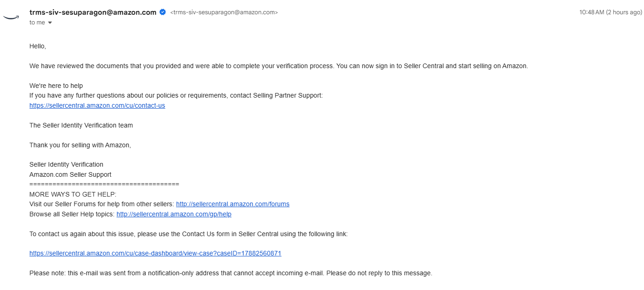Click the 'Hello,' greeting line

[38, 46]
